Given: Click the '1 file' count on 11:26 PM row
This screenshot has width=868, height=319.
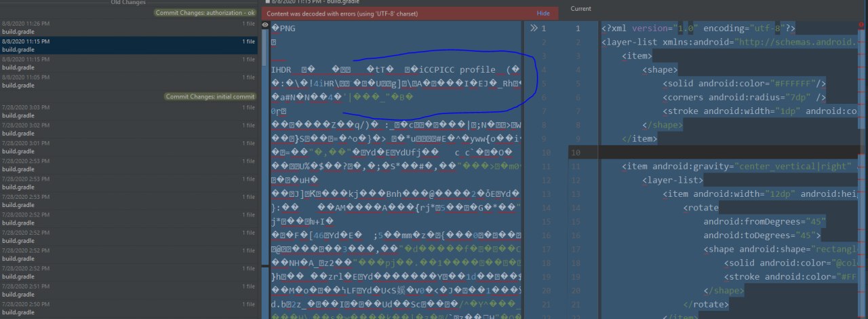Looking at the screenshot, I should 248,24.
